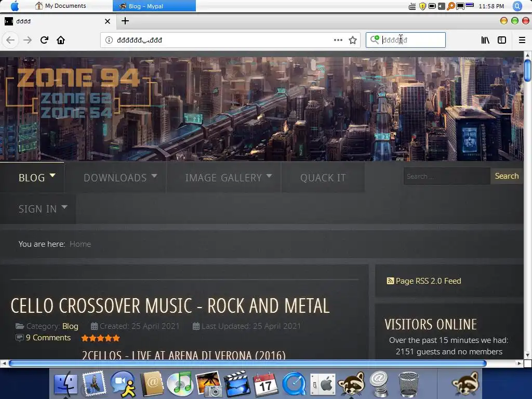Open iPhoto in the dock

209,384
